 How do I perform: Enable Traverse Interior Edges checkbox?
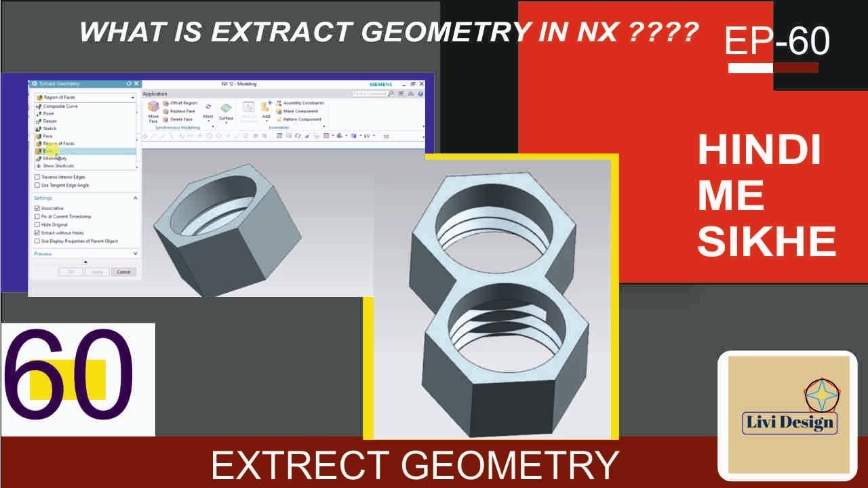pyautogui.click(x=37, y=177)
